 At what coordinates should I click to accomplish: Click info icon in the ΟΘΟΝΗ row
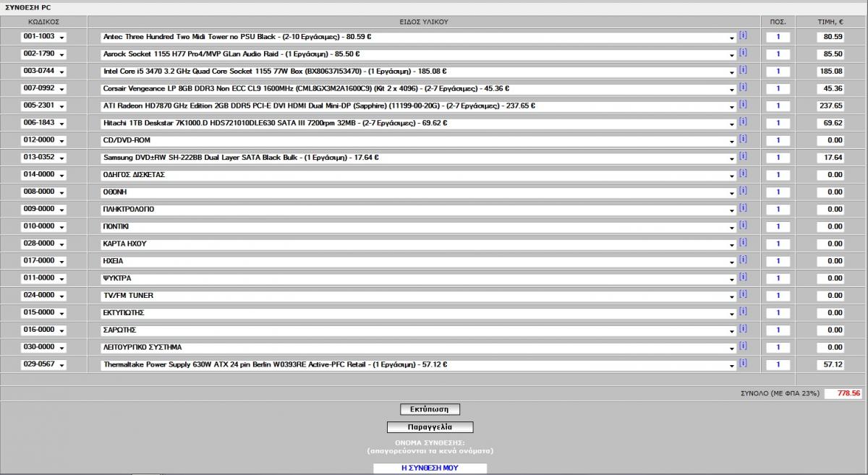pyautogui.click(x=743, y=190)
